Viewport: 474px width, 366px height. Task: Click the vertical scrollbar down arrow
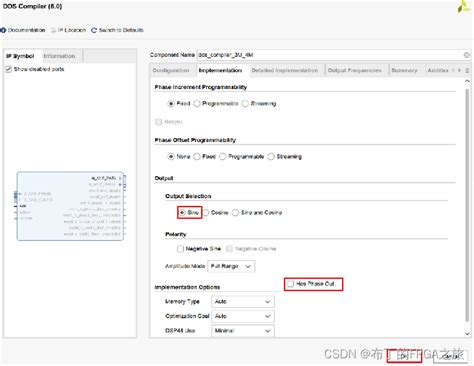467,333
